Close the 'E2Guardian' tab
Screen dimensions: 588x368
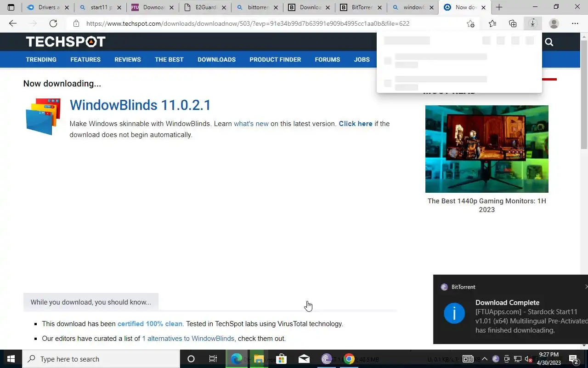click(223, 7)
